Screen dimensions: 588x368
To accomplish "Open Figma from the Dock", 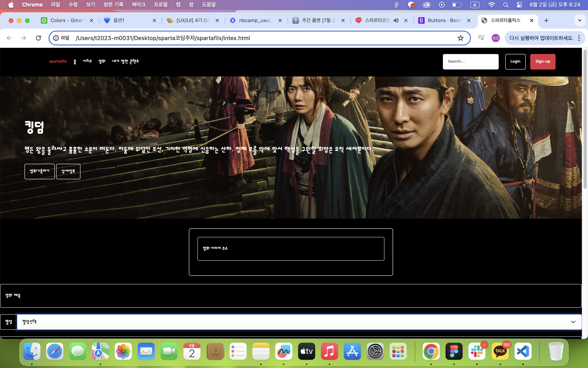I will [x=454, y=351].
